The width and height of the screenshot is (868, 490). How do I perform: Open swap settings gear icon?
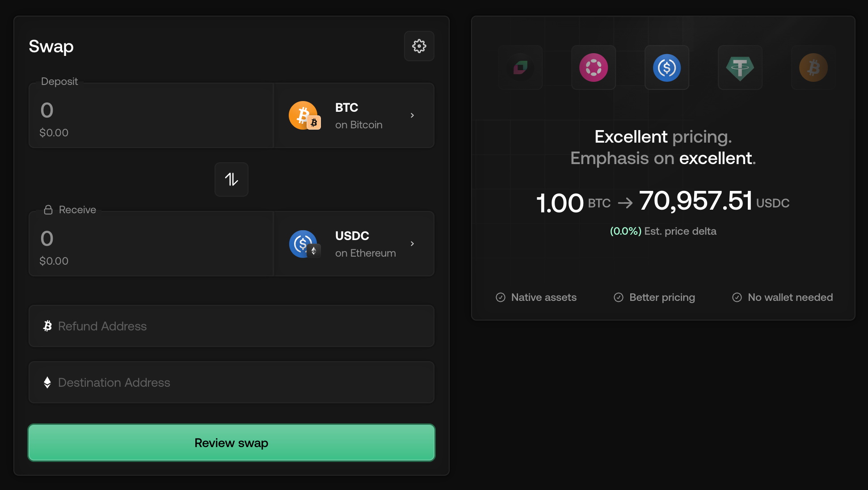click(x=419, y=46)
